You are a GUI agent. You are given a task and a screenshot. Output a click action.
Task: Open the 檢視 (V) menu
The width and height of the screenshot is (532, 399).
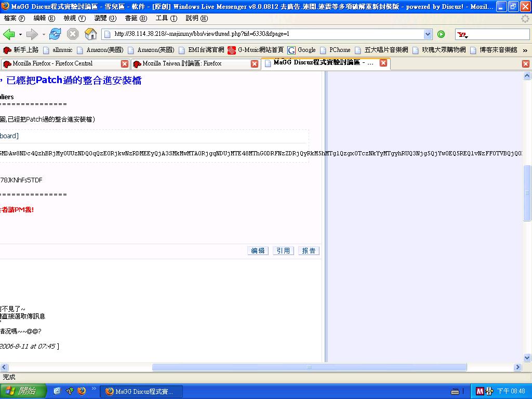pos(75,18)
